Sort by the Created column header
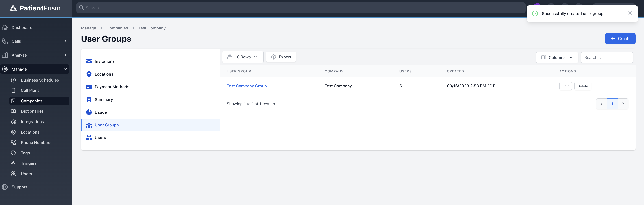Viewport: 644px width, 205px height. pos(455,71)
